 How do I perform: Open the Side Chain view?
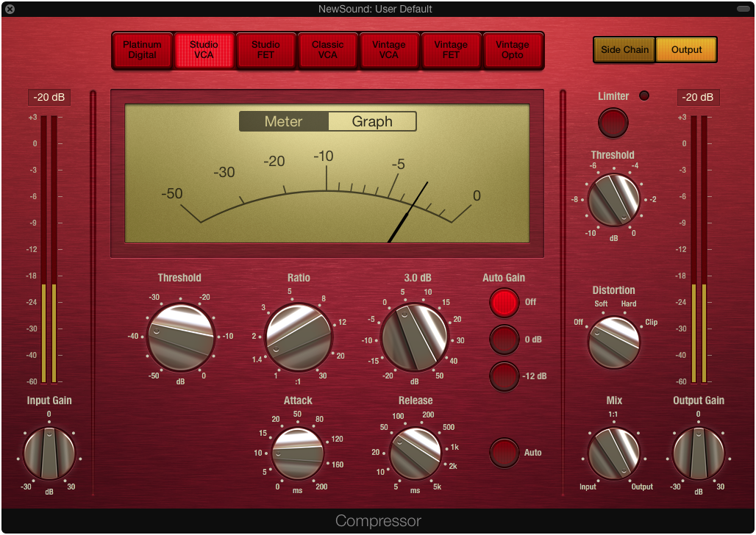pos(624,50)
